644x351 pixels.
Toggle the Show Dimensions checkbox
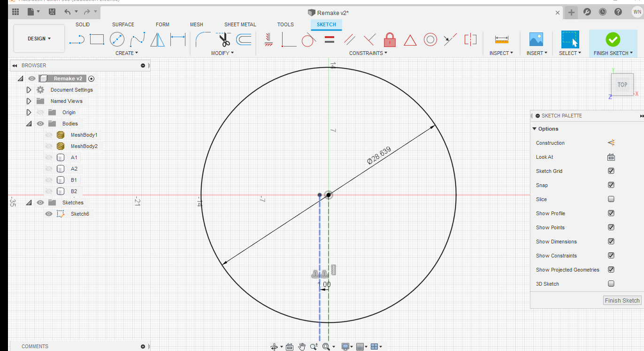[611, 242]
